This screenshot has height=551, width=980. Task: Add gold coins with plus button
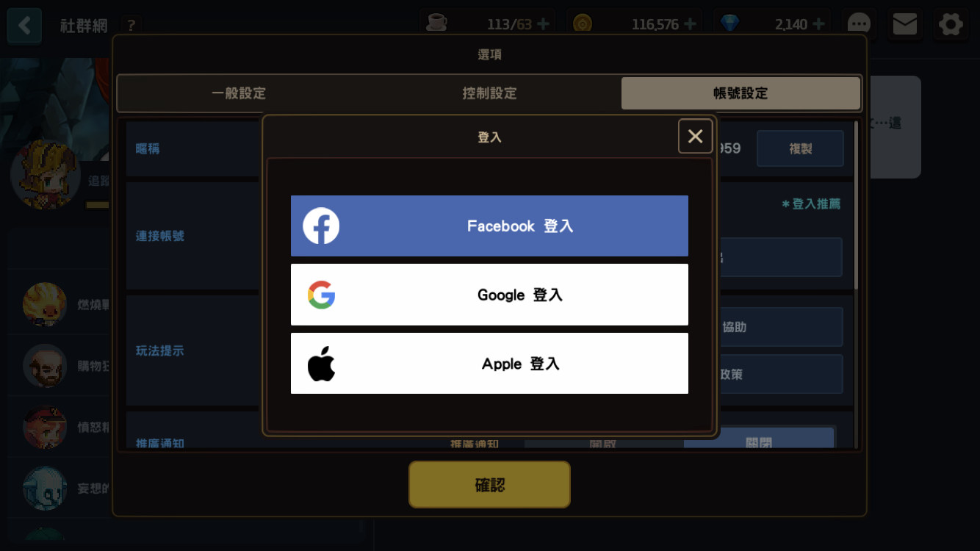click(x=690, y=24)
